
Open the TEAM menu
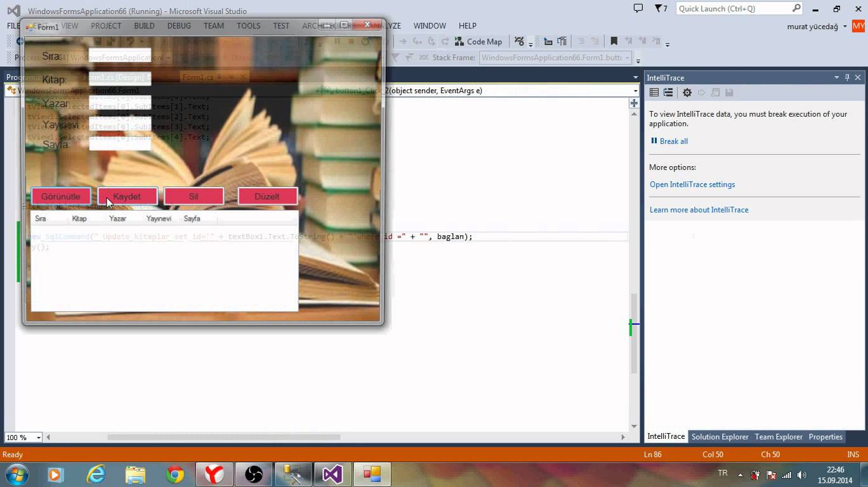point(214,26)
